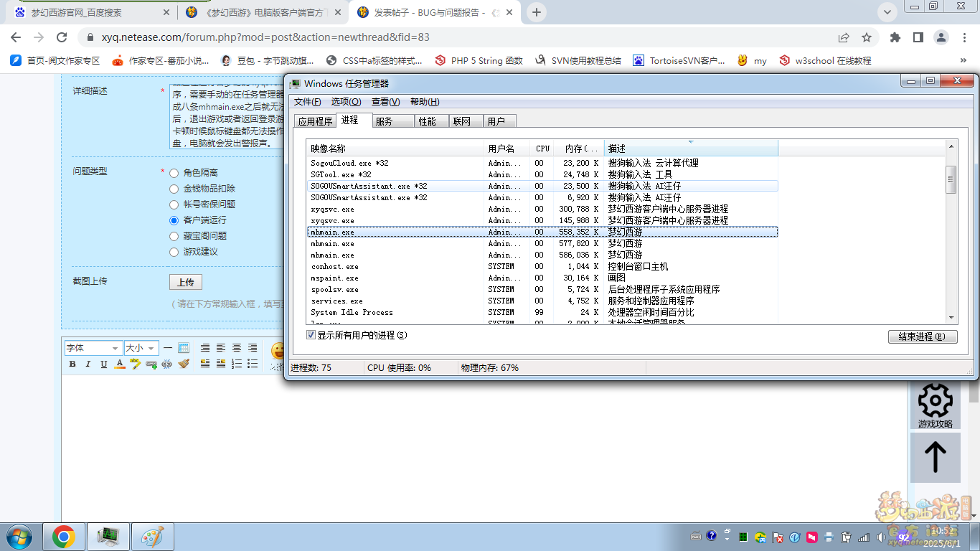Viewport: 980px width, 551px height.
Task: Open 查看(V) menu in Task Manager
Action: tap(385, 102)
